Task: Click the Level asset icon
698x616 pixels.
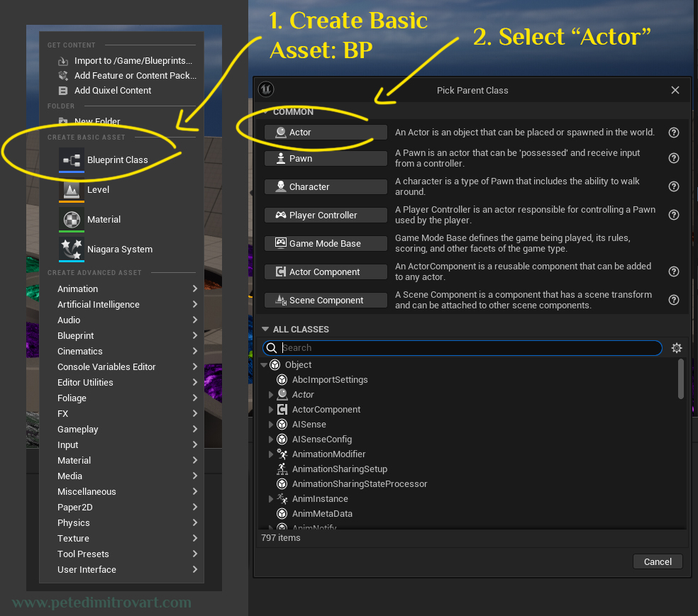Action: (72, 190)
